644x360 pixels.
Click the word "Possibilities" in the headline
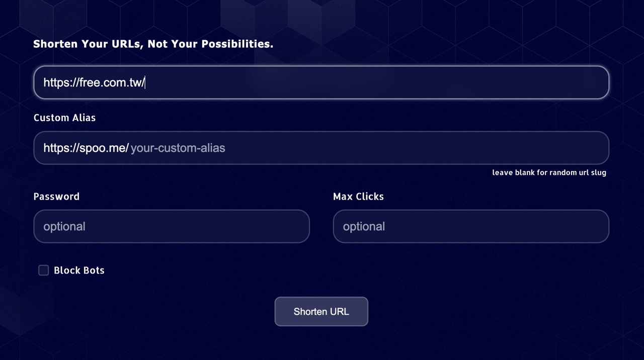pos(235,44)
